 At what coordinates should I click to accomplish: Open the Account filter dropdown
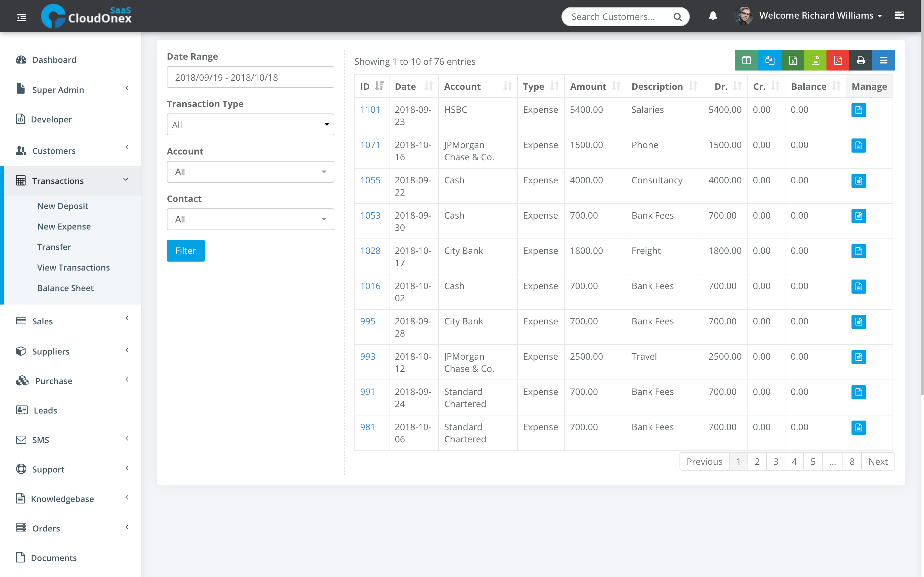[250, 172]
